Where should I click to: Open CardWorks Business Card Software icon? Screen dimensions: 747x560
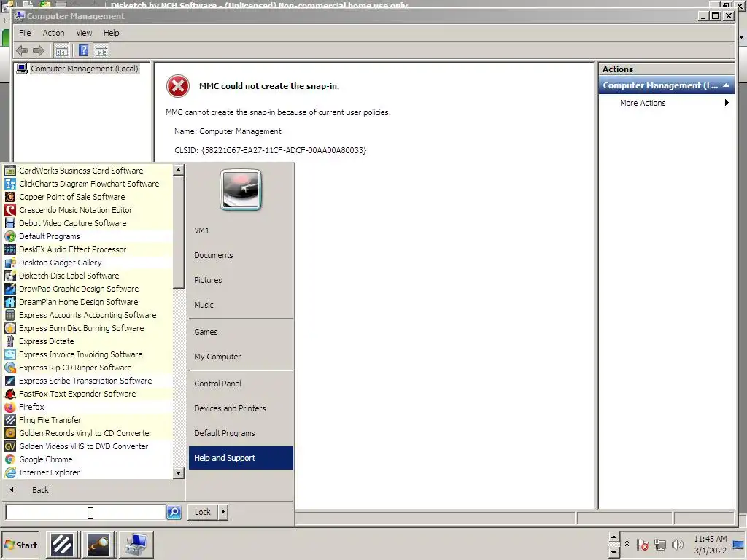pyautogui.click(x=10, y=171)
